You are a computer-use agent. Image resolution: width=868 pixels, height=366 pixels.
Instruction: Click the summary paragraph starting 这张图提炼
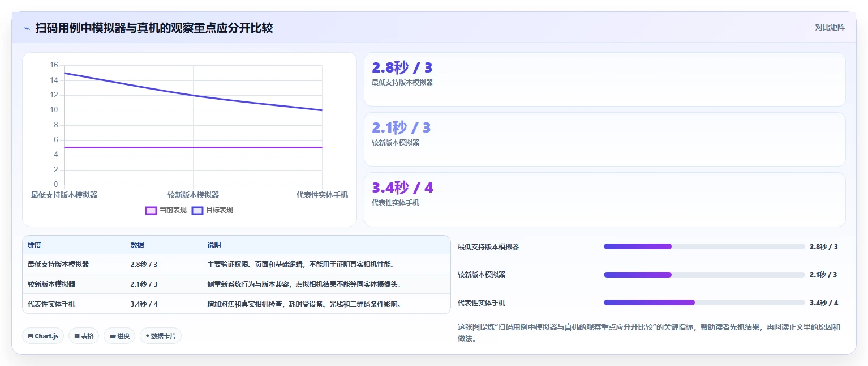point(649,333)
